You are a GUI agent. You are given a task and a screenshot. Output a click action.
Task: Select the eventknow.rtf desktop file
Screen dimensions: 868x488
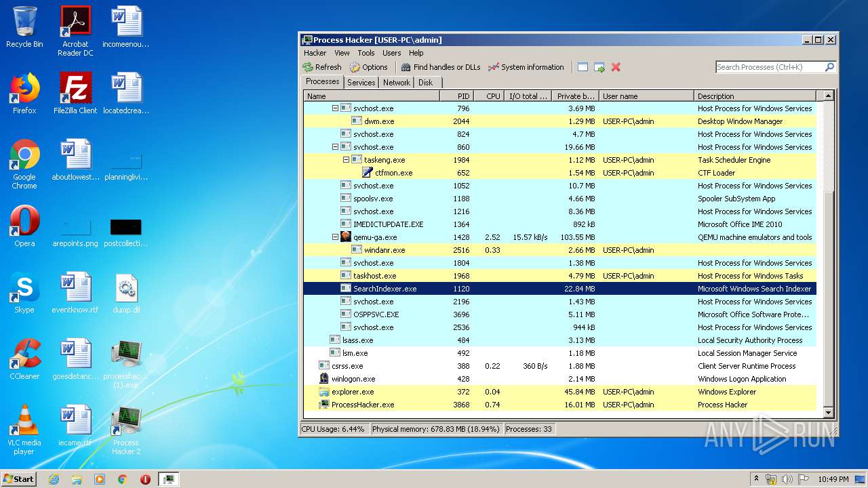tap(75, 293)
